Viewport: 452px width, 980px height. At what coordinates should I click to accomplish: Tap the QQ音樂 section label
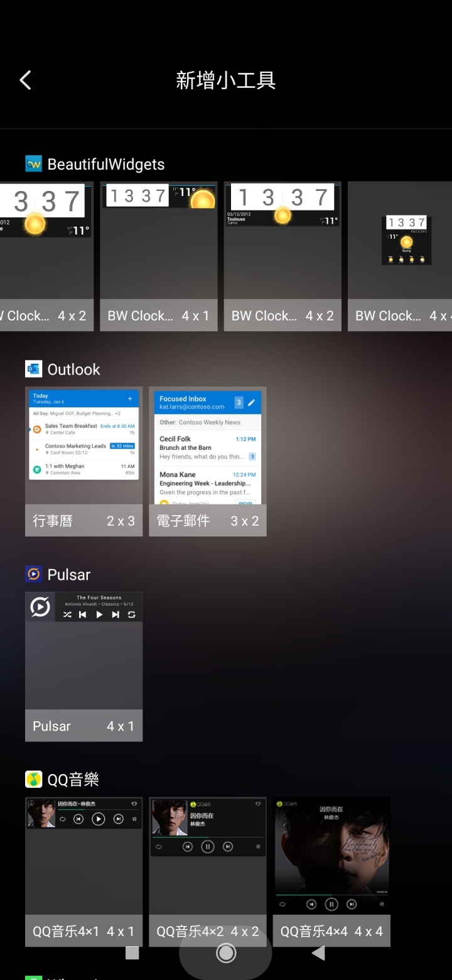pos(73,780)
